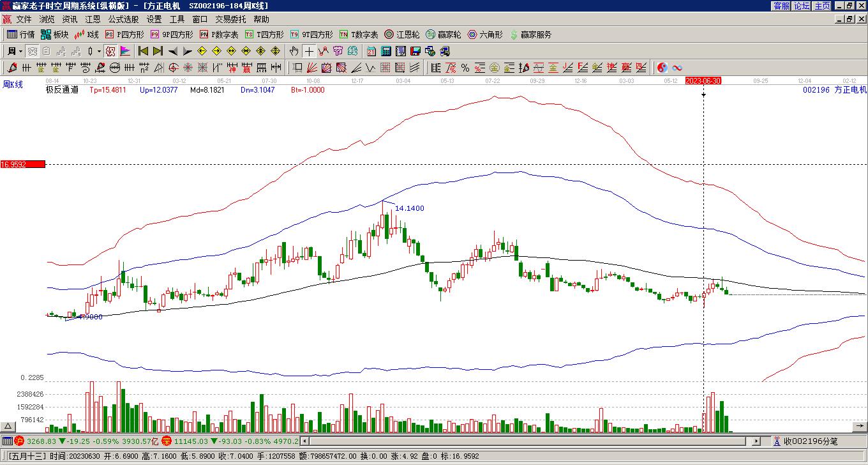Image resolution: width=868 pixels, height=465 pixels.
Task: Click the right-arrow button at the chart's right edge
Action: (860, 426)
